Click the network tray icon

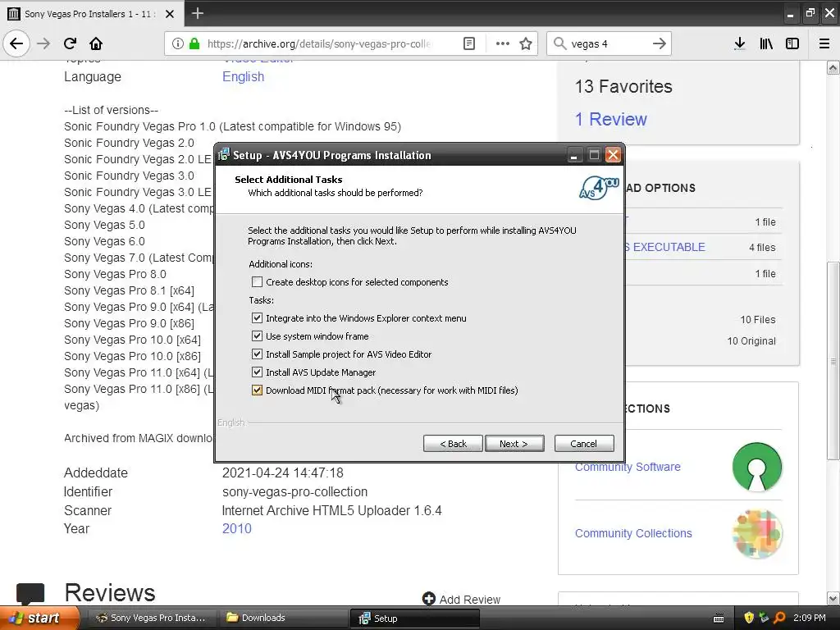coord(764,618)
